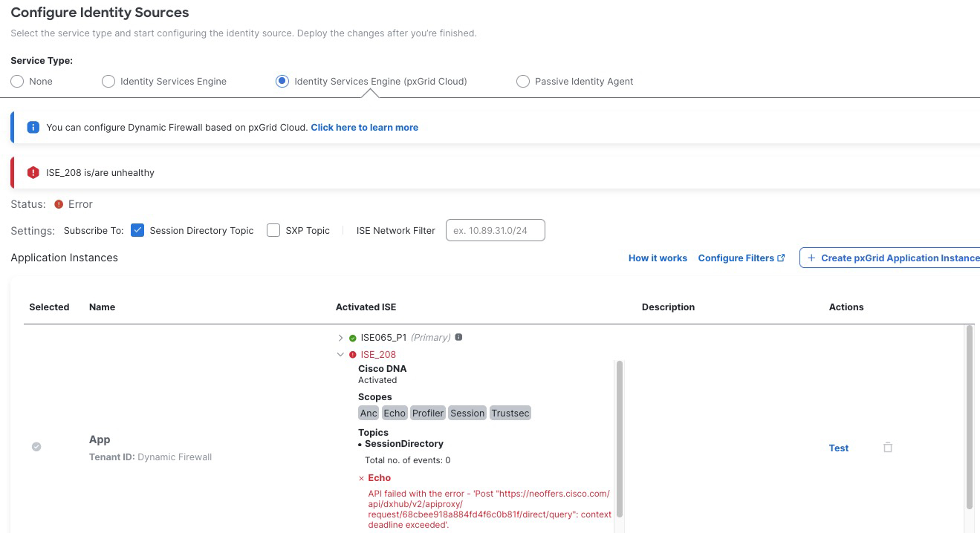Click the info icon next to ISE065_P1 Primary

(x=458, y=337)
